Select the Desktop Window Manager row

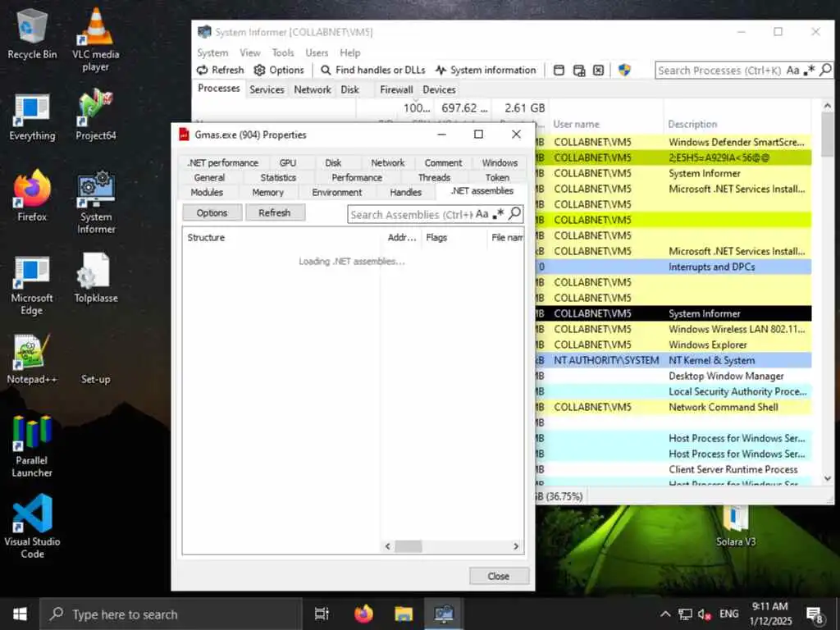coord(674,376)
